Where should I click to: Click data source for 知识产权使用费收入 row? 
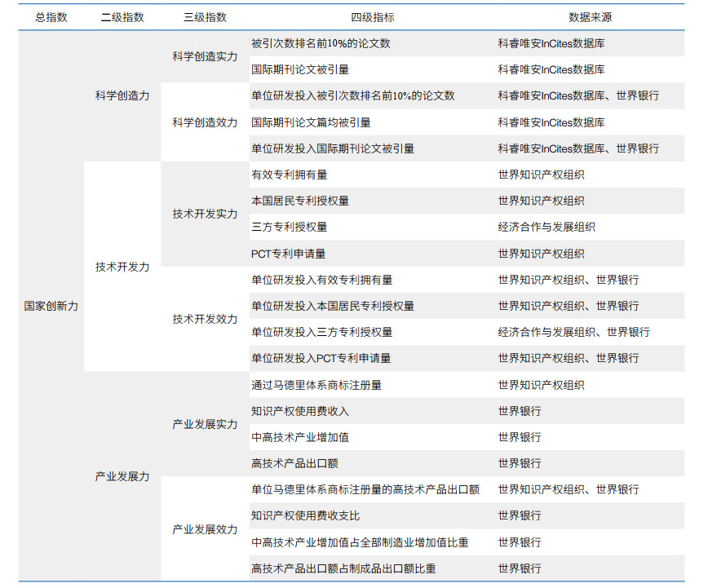520,411
